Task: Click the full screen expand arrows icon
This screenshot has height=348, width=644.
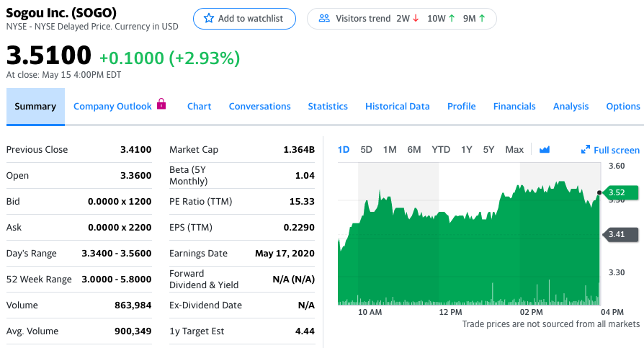Action: click(585, 150)
